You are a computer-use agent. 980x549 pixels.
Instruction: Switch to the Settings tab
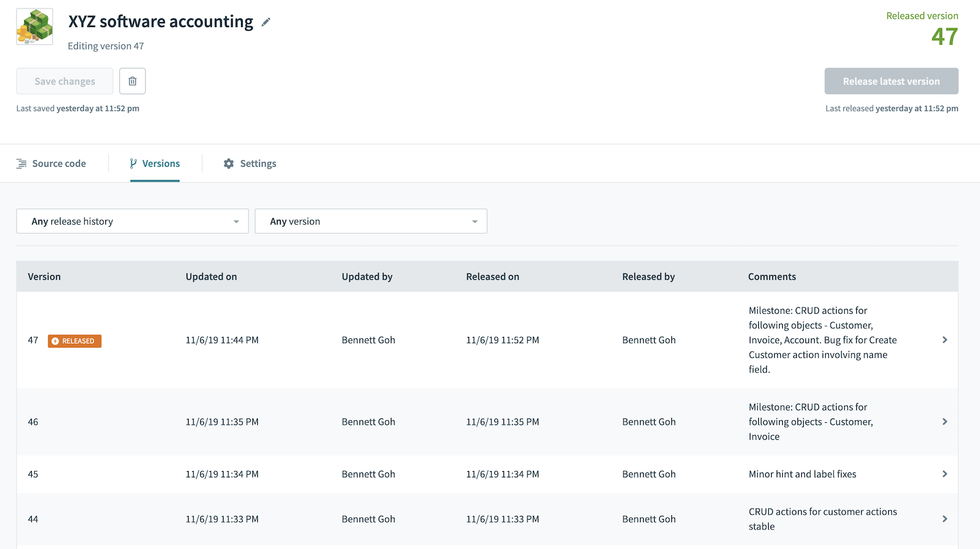click(258, 164)
